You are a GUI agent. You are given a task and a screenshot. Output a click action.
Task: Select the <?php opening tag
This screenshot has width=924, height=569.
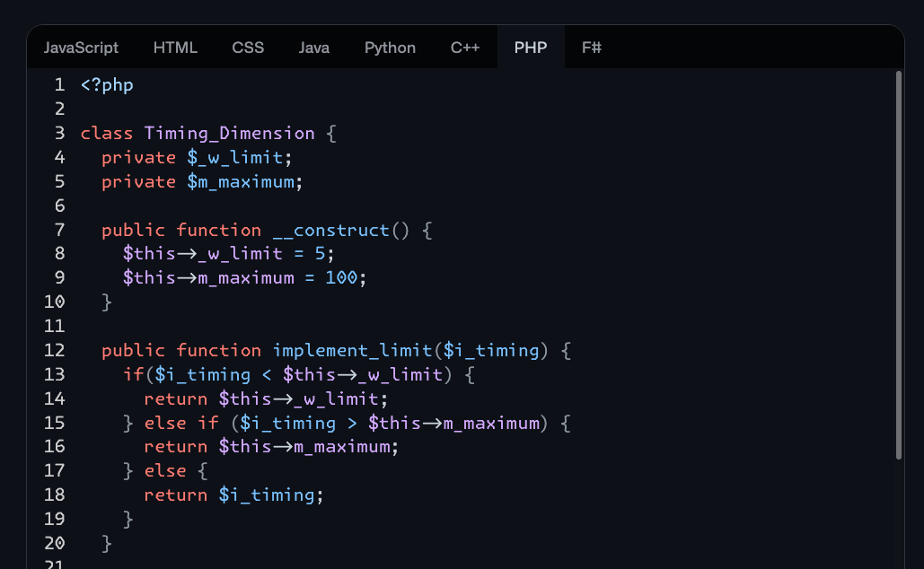[x=107, y=84]
